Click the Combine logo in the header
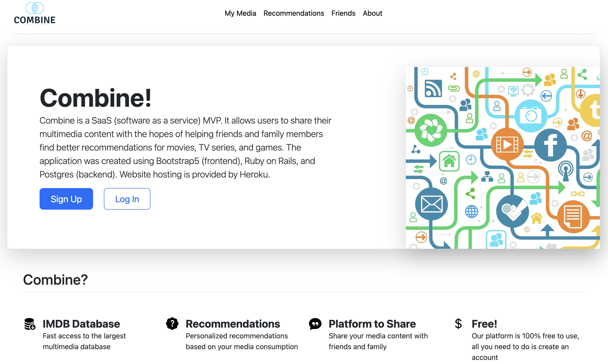This screenshot has height=364, width=608. click(35, 13)
